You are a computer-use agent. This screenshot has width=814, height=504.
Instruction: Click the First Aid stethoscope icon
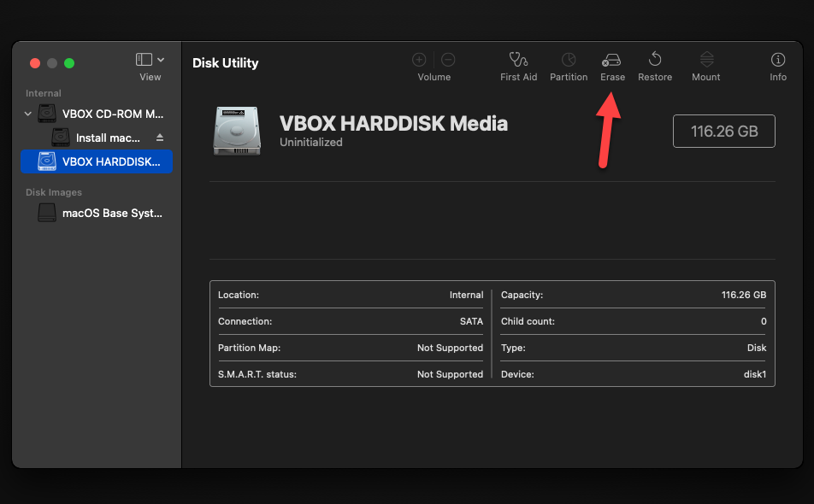(x=518, y=60)
